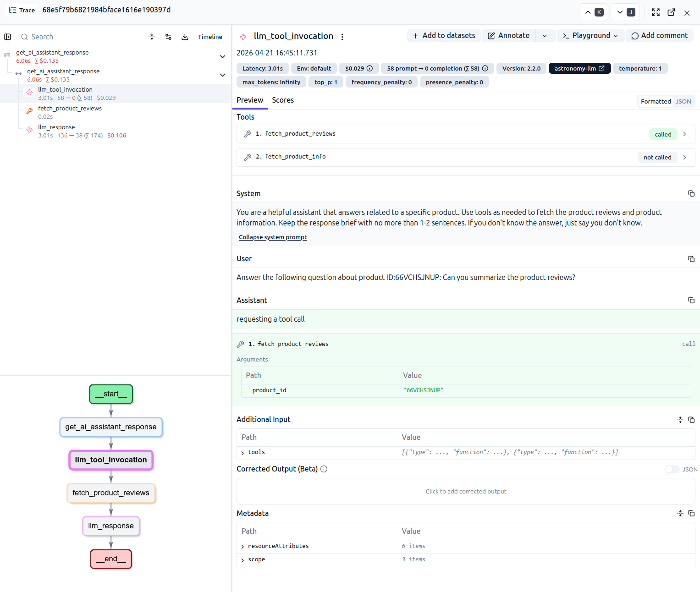Viewport: 700px width, 592px height.
Task: Copy the System prompt content
Action: (691, 193)
